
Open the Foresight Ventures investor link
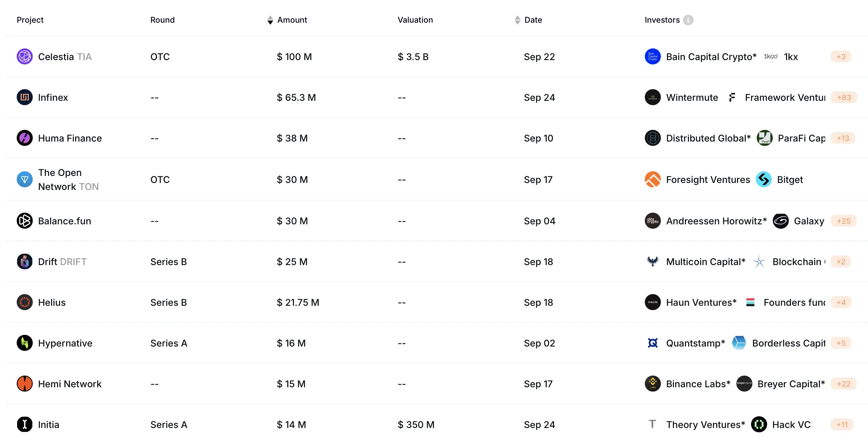click(x=708, y=179)
